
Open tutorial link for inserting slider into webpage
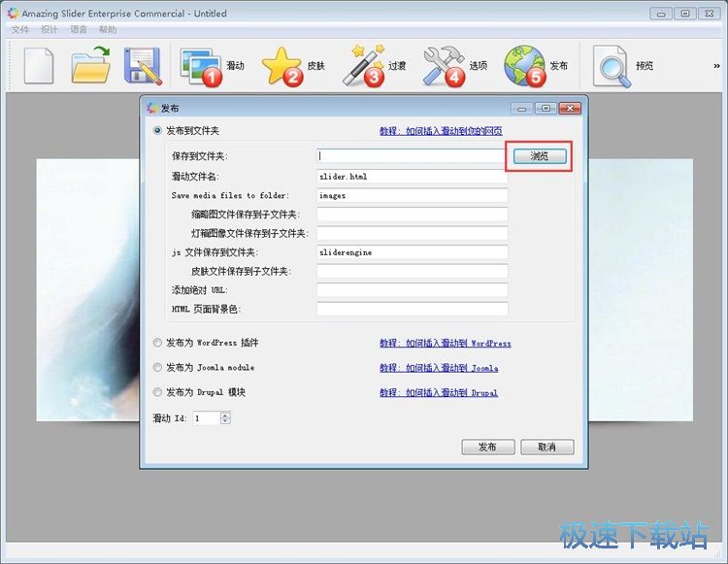[441, 131]
